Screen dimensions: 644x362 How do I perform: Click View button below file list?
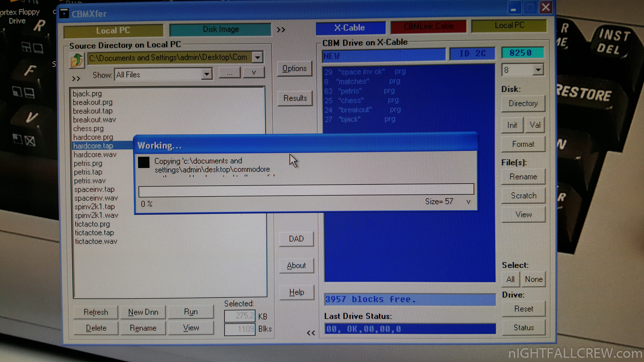191,328
